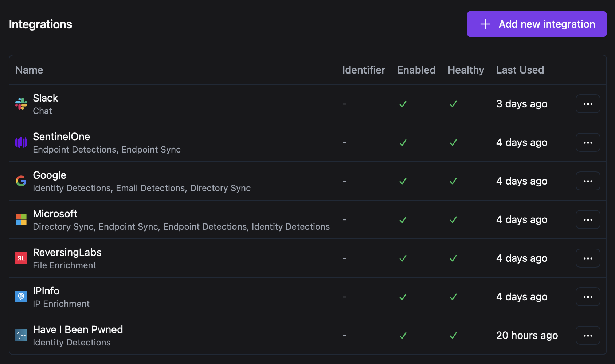
Task: Click the Google integration icon
Action: [21, 181]
